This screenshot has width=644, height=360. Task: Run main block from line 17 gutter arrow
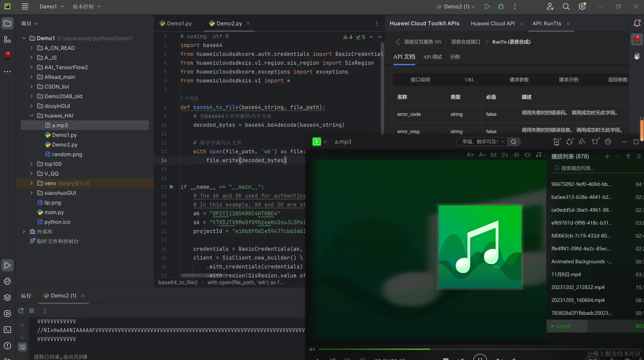tap(172, 187)
